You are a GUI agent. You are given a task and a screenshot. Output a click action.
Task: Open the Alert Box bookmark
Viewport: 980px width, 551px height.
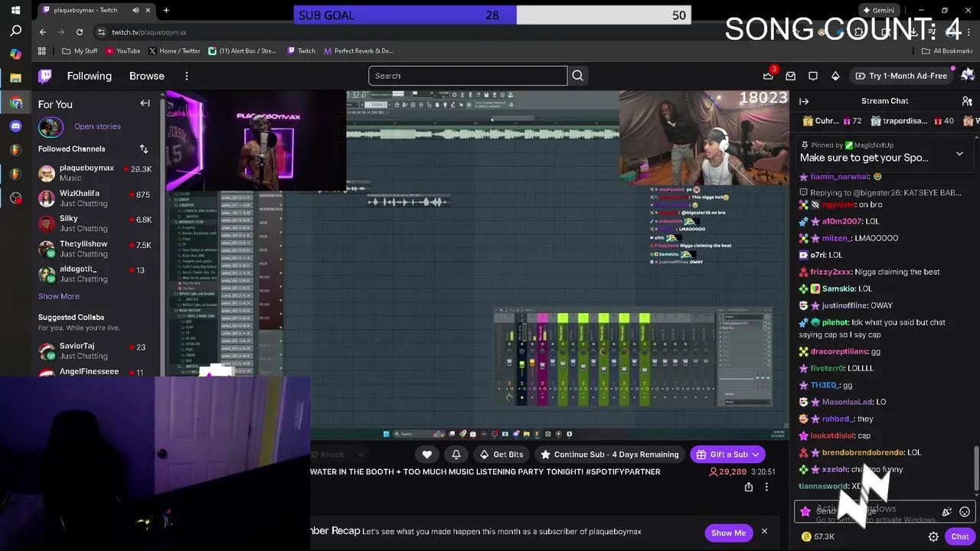[x=242, y=51]
